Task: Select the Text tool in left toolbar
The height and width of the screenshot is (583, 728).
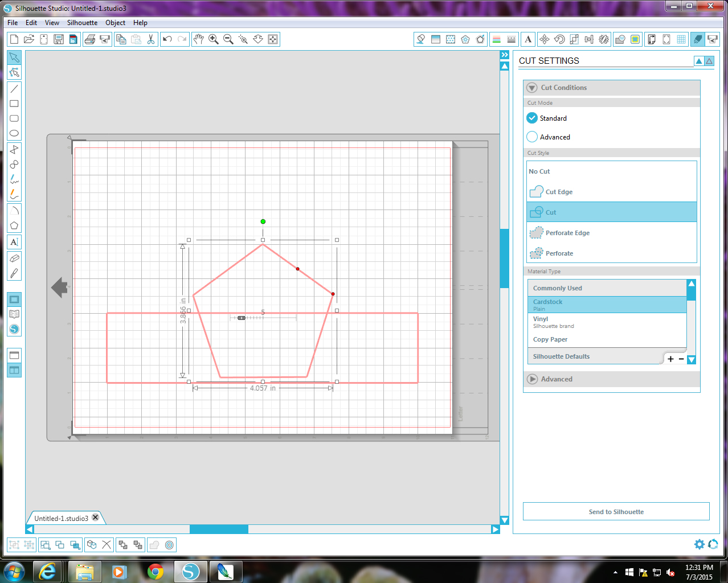Action: 14,242
